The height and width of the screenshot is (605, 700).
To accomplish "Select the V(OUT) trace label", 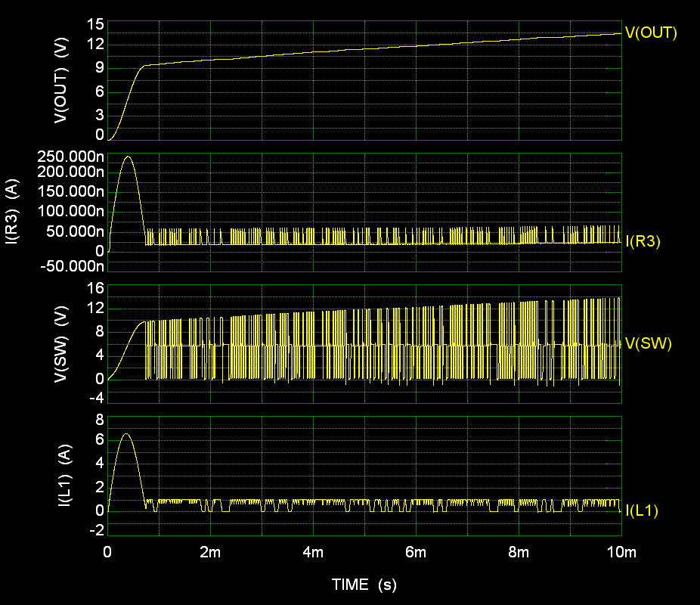I will point(651,33).
